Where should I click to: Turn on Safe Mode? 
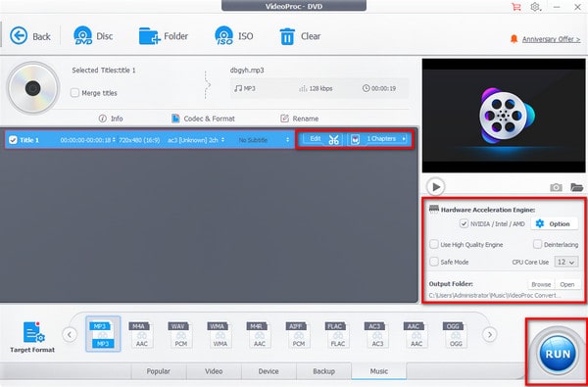point(434,262)
